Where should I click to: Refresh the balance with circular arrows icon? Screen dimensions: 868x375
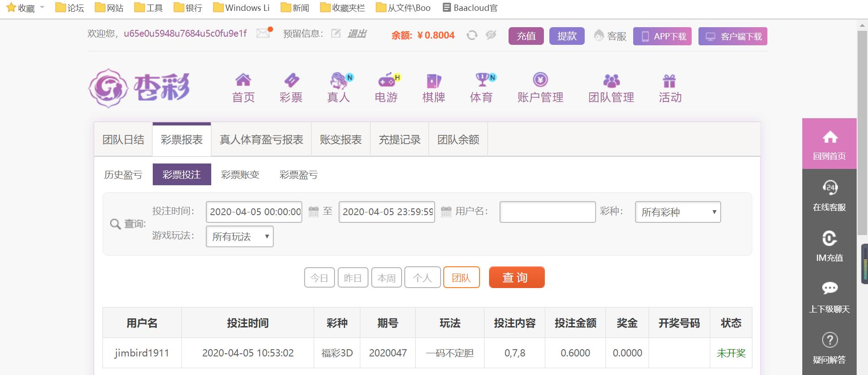(472, 35)
